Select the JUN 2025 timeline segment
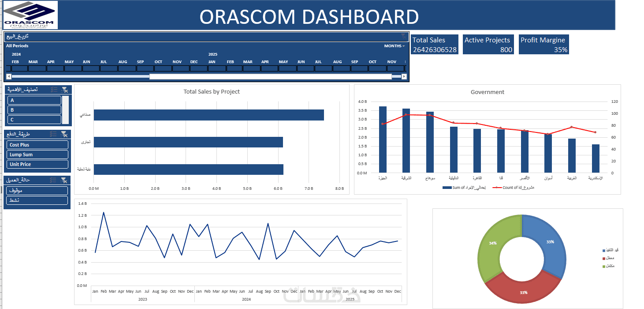 [x=305, y=68]
